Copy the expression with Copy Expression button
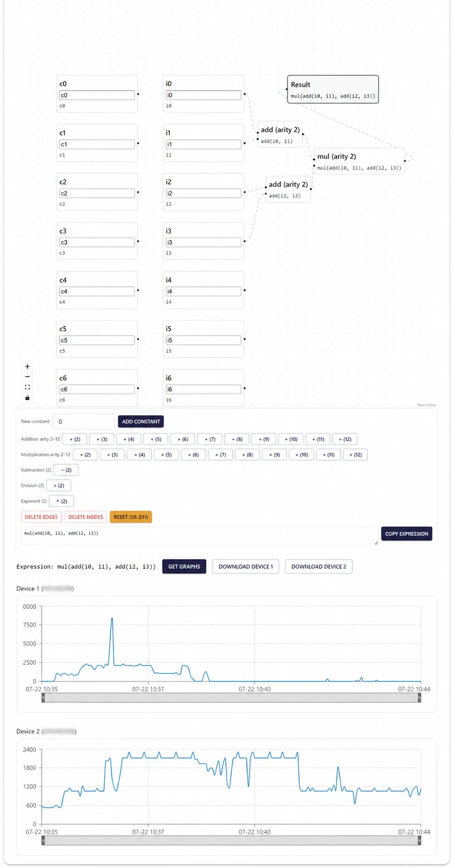The image size is (455, 868). (406, 534)
